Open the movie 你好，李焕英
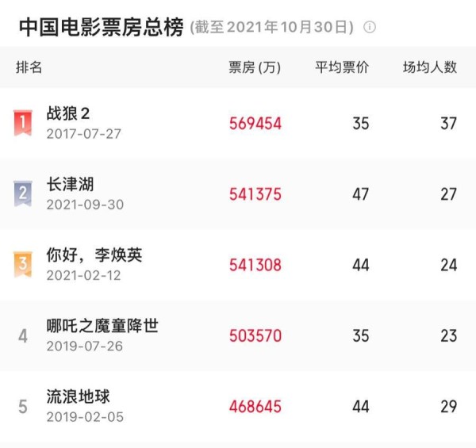The image size is (476, 448). pos(94,255)
